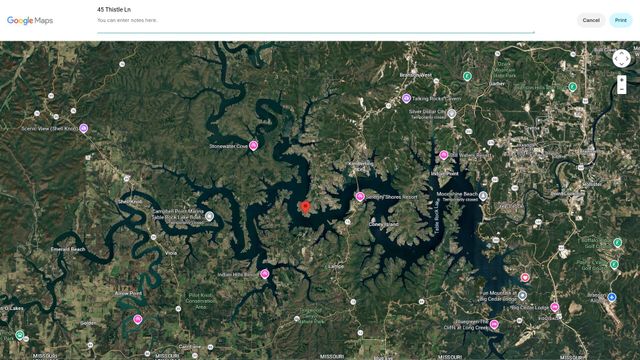
Task: Click the golf marker near Ozark Mountain State Park
Action: [x=467, y=76]
